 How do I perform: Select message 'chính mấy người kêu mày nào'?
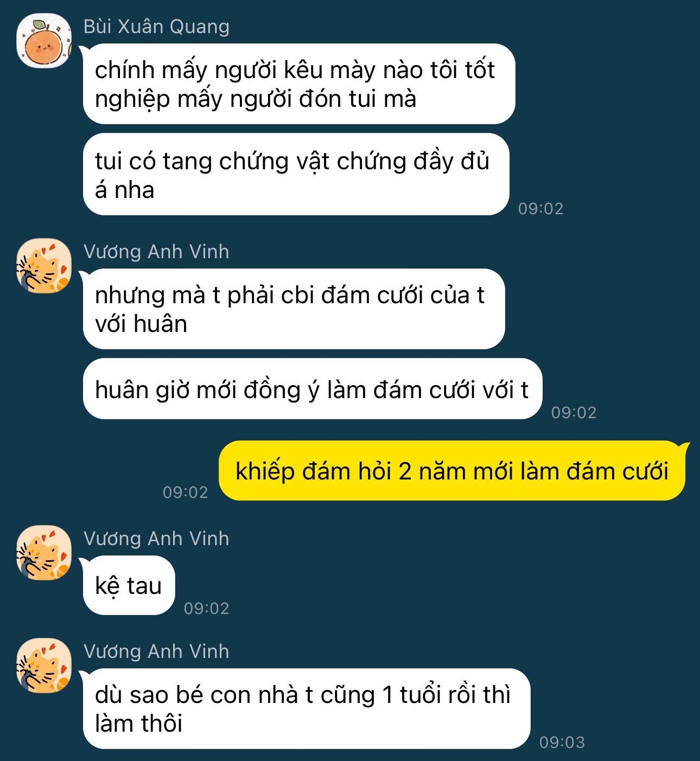[299, 84]
